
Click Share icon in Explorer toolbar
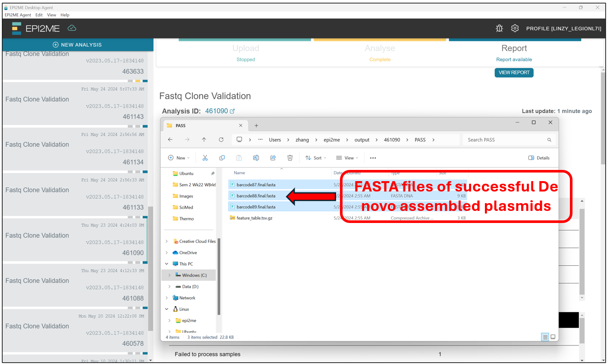[x=273, y=158]
